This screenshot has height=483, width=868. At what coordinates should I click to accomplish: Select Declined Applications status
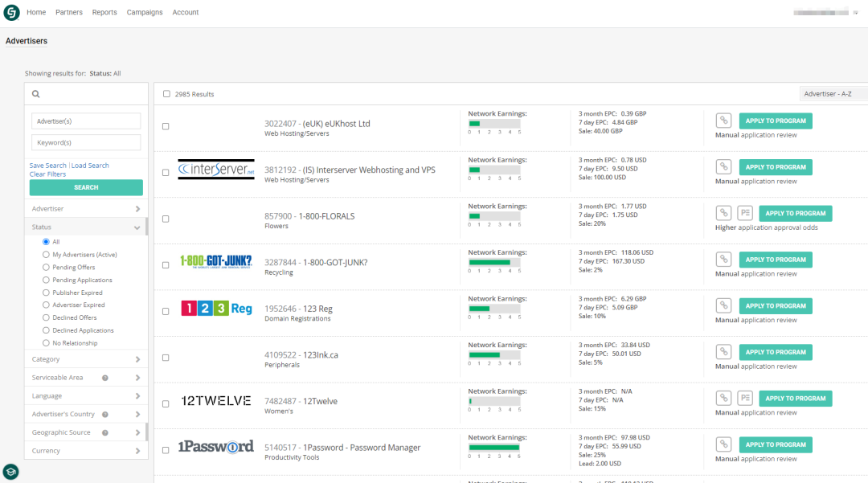coord(46,330)
